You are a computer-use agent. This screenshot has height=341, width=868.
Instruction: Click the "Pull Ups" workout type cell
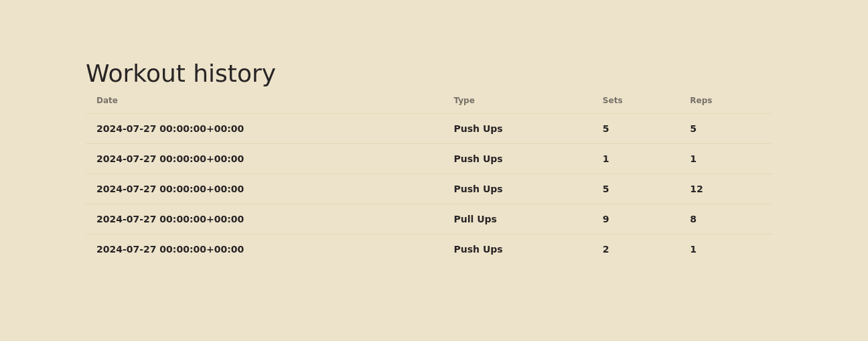click(x=475, y=219)
